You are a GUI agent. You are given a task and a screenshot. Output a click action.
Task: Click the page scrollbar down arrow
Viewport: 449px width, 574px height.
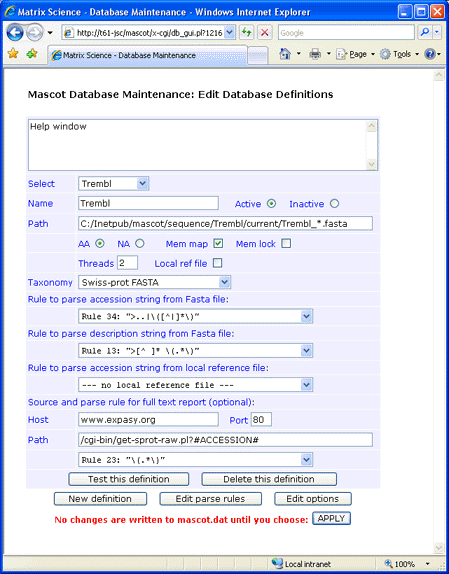(x=438, y=548)
